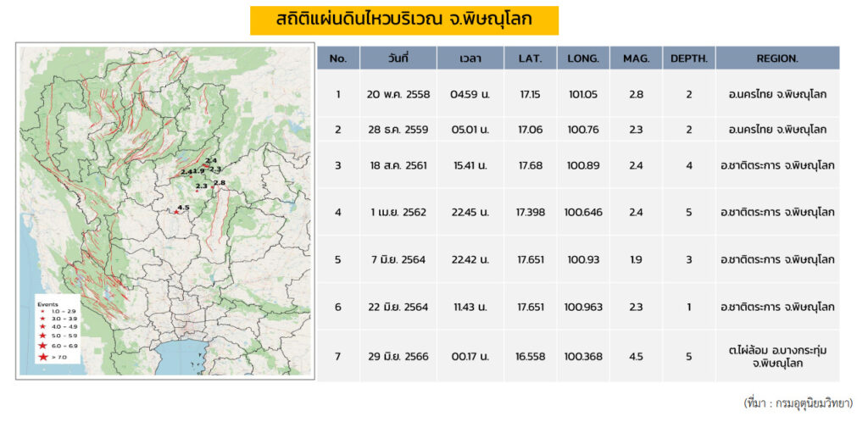Viewport: 868px width, 422px height.
Task: Select the topmost 2.4 magnitude map marker
Action: click(x=206, y=164)
